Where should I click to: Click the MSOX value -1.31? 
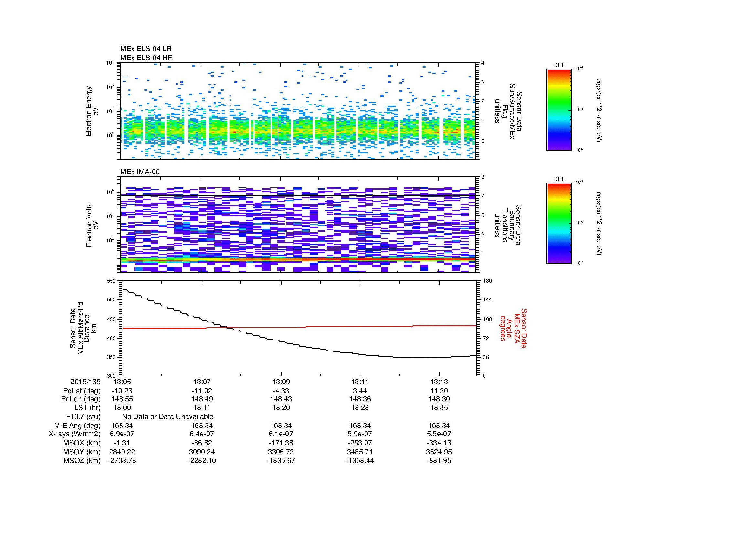pos(122,443)
